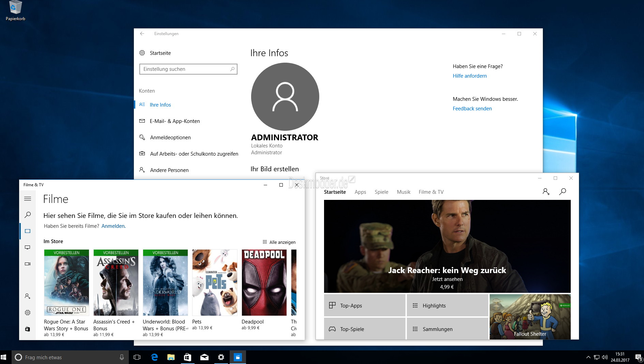Screen dimensions: 644x364
Task: Open search in Filme & TV sidebar
Action: pyautogui.click(x=28, y=215)
